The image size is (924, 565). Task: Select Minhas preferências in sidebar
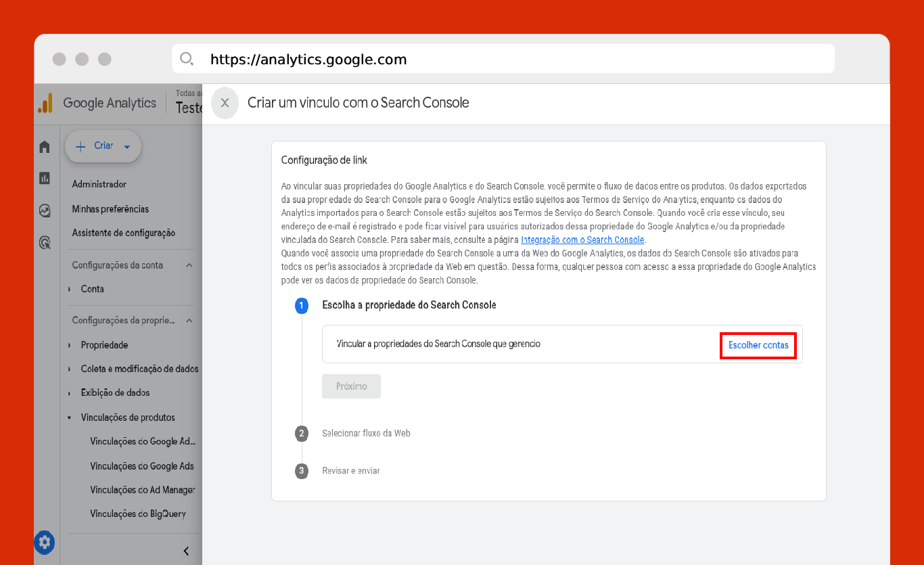pos(110,209)
